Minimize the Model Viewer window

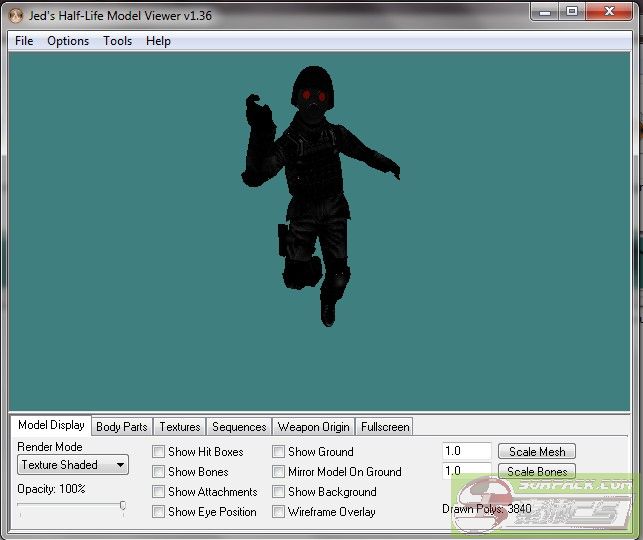pos(545,12)
